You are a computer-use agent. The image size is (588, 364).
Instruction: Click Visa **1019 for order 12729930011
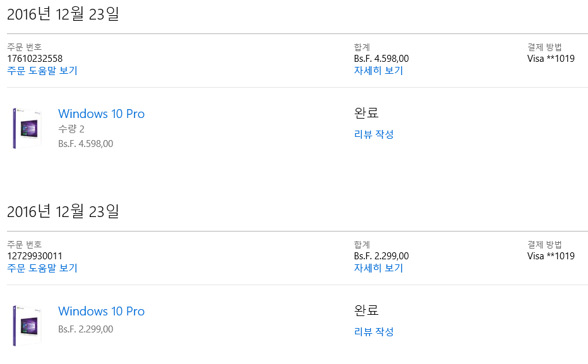[x=551, y=256]
